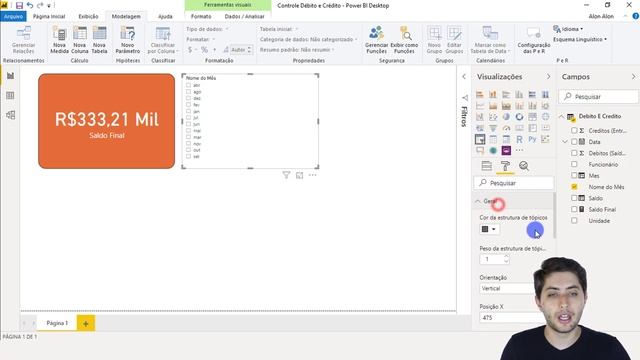Select the stacked bar chart visual icon
640x360 pixels.
pyautogui.click(x=480, y=95)
